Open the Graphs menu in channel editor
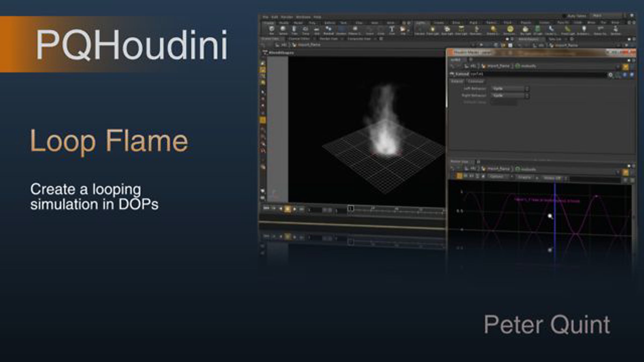Screen dimensions: 644x362 click(x=524, y=177)
